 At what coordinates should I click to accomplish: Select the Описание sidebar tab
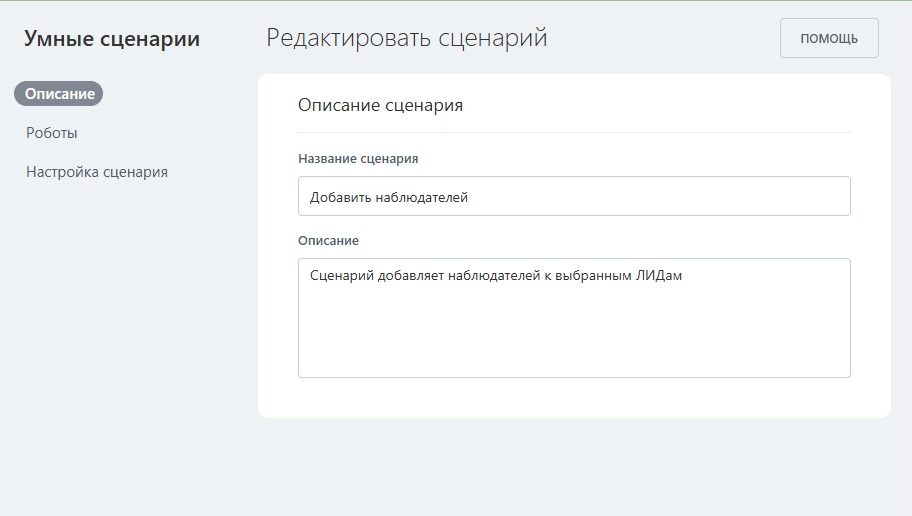[59, 94]
